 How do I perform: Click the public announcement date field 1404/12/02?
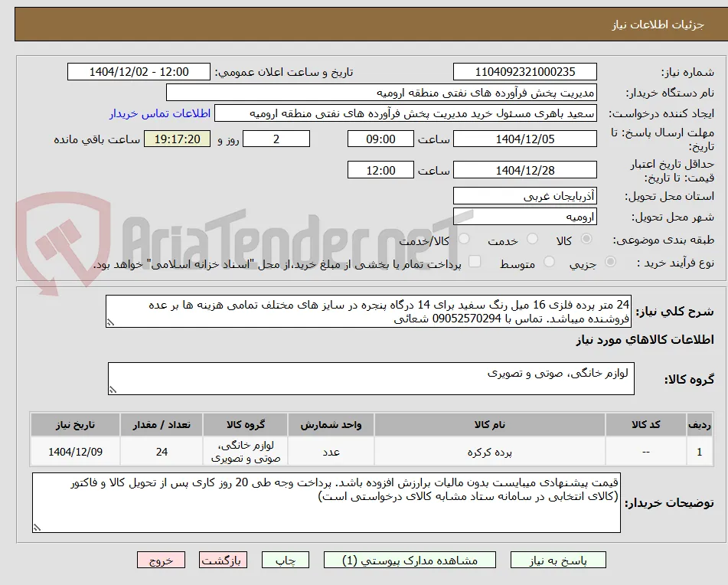tap(139, 72)
